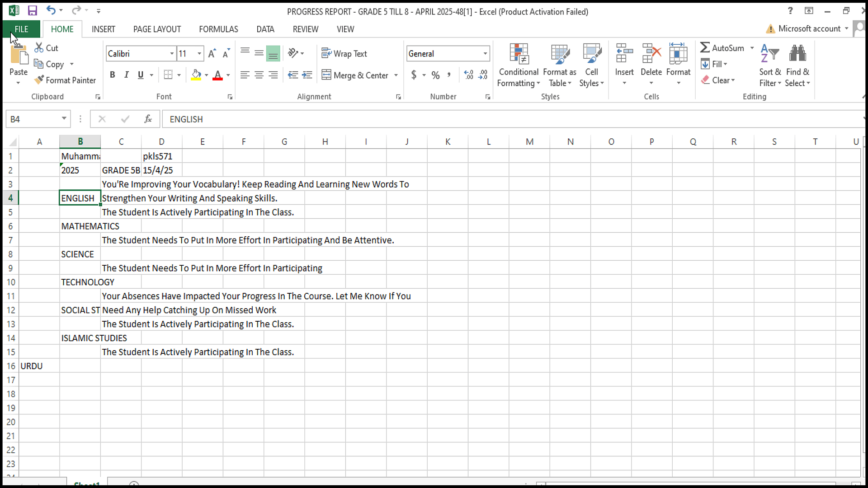
Task: Click the Cut scissors icon
Action: [39, 48]
